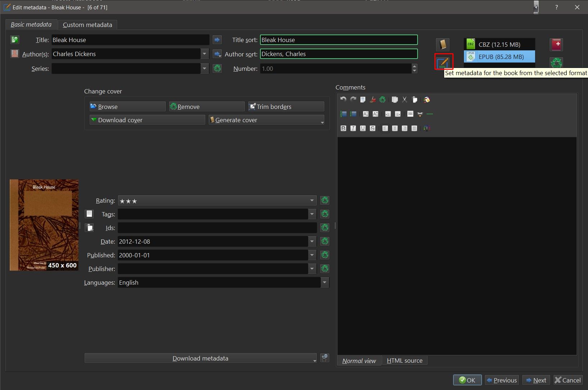Screen dimensions: 588x390
Task: Apply subscript formatting
Action: tap(375, 114)
